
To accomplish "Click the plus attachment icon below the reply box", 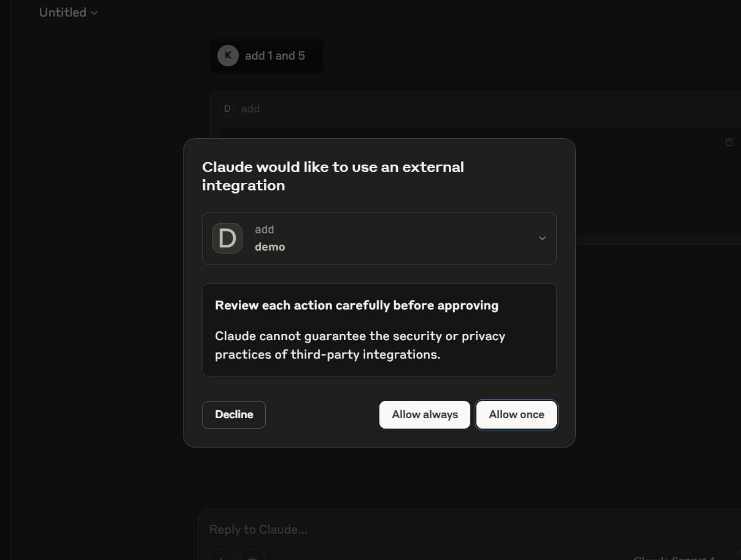I will coord(221,557).
